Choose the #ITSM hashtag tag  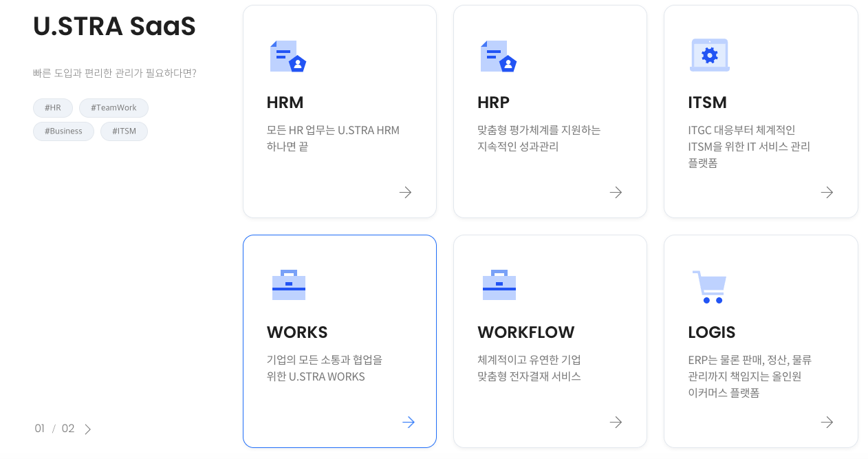tap(124, 131)
